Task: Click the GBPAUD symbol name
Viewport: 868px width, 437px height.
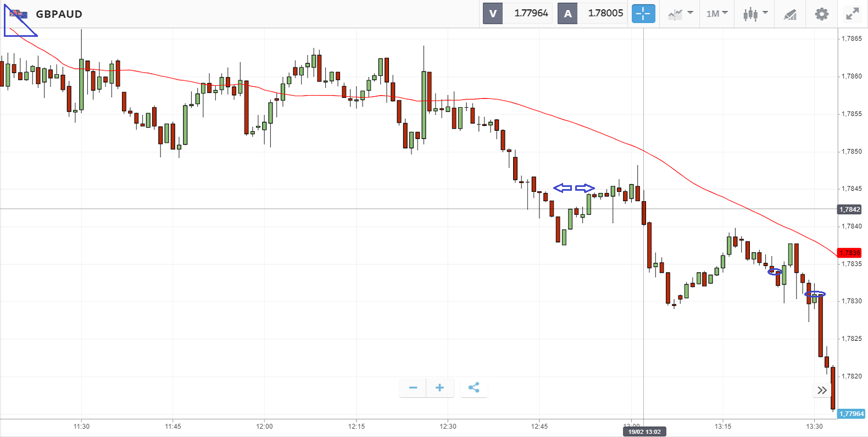Action: tap(59, 14)
